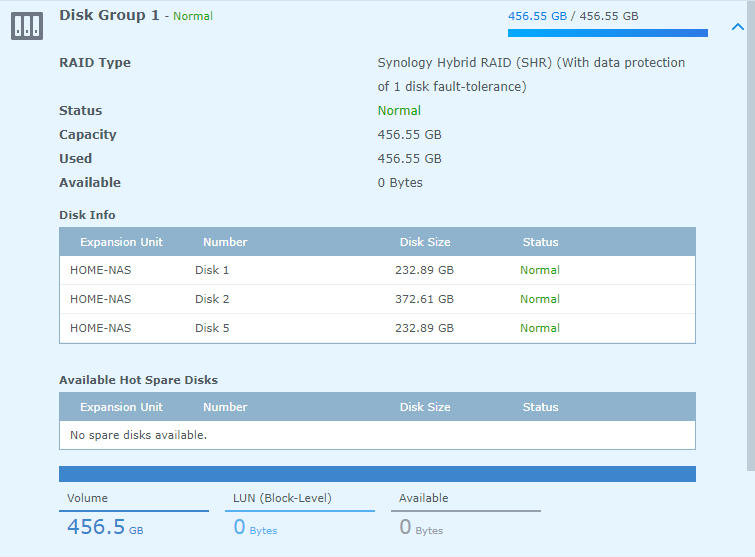This screenshot has height=557, width=755.
Task: Click the Disk Info heading
Action: 87,215
